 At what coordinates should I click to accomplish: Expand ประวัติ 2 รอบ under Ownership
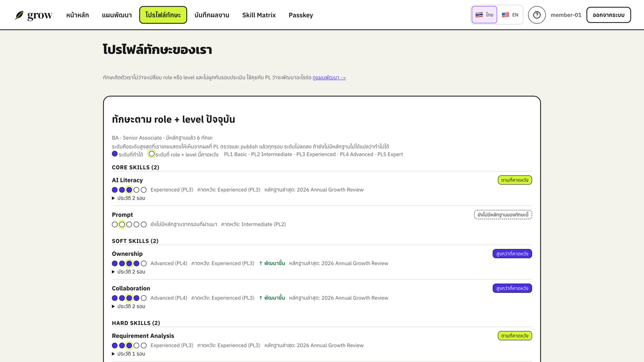(129, 272)
